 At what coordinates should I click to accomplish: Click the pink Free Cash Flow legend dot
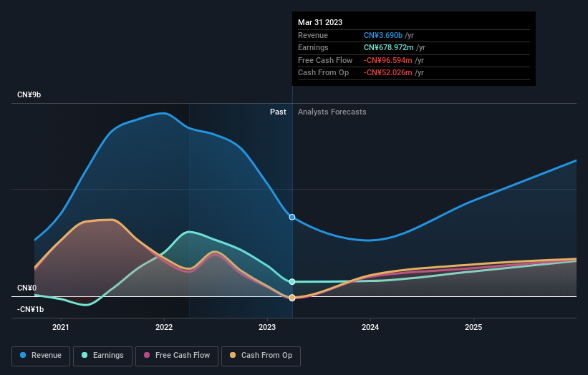coord(147,355)
